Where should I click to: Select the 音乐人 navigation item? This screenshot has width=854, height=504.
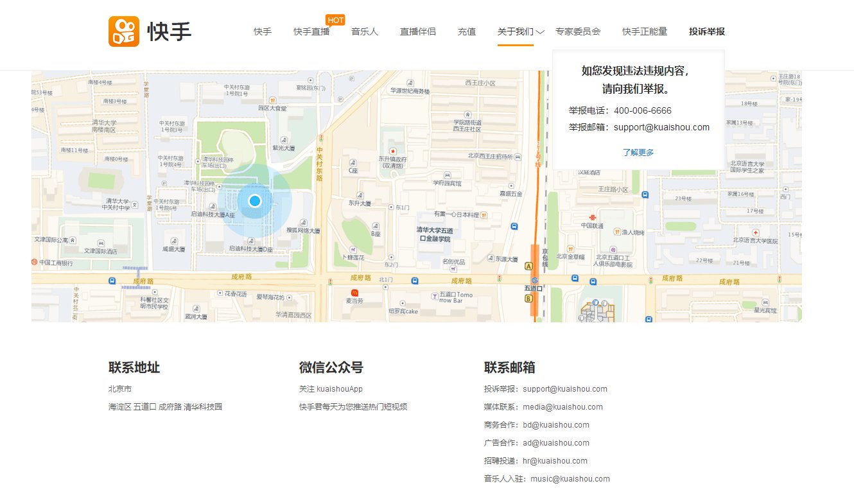tap(365, 31)
